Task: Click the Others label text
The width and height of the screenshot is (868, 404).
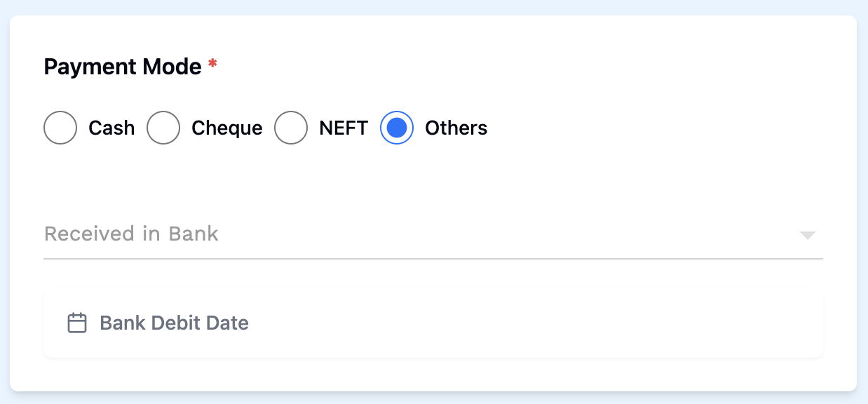Action: (x=456, y=128)
